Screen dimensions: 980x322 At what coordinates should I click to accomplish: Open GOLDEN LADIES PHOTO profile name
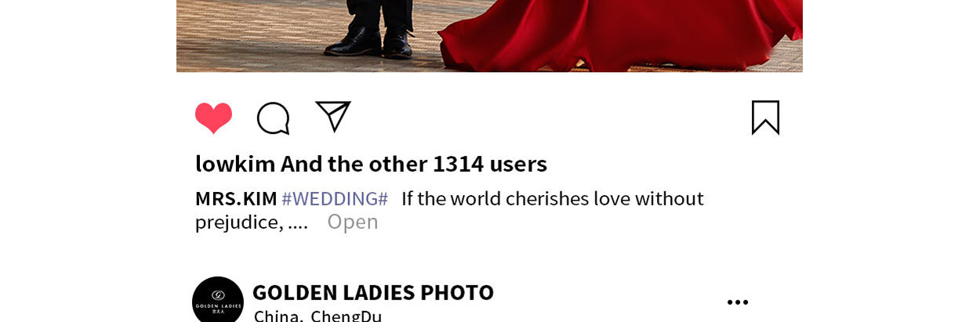pos(373,292)
